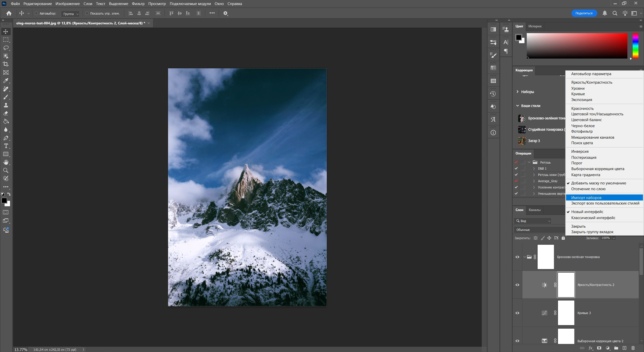644x352 pixels.
Task: Click the Поделиться button
Action: 584,13
